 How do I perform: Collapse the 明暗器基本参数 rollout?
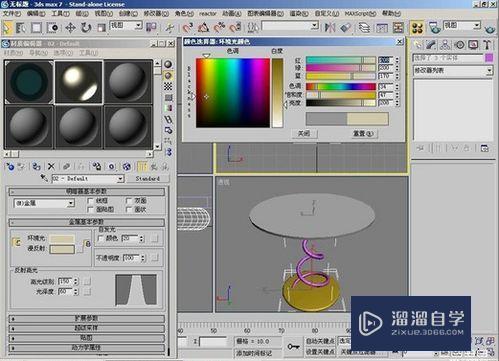click(x=87, y=192)
